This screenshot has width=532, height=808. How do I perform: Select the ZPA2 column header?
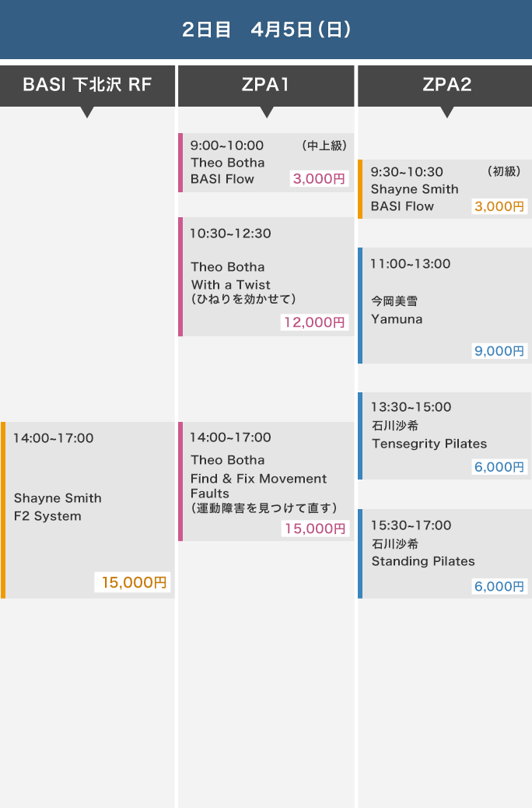click(446, 85)
